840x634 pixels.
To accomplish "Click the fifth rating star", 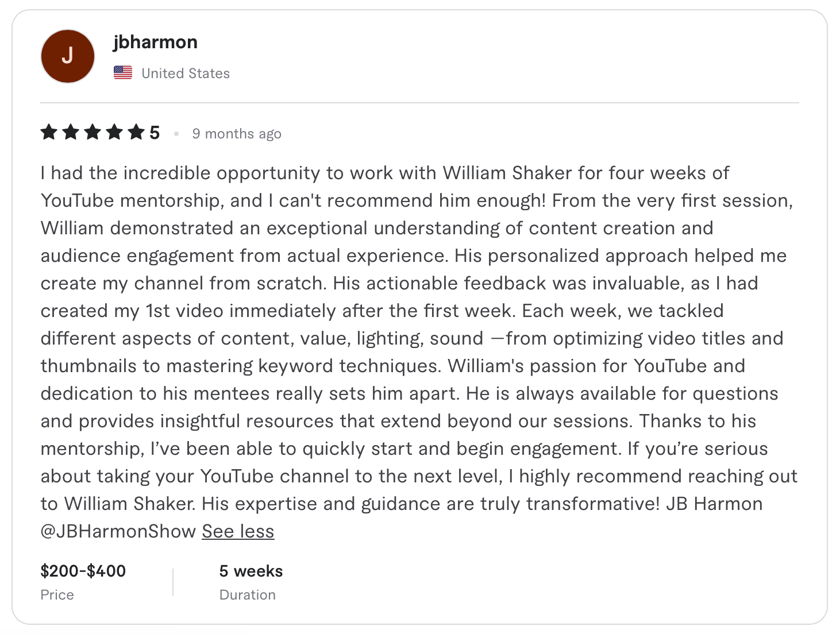I will tap(136, 133).
